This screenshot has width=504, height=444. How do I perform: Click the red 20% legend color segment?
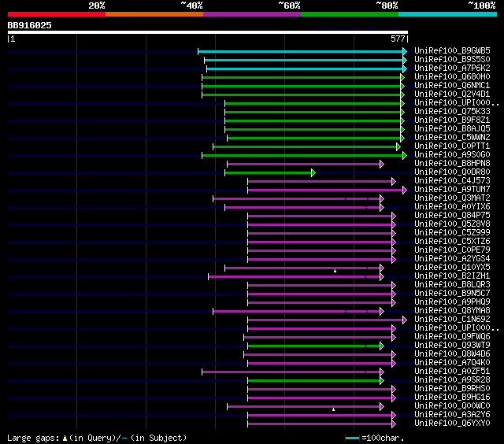(x=57, y=14)
